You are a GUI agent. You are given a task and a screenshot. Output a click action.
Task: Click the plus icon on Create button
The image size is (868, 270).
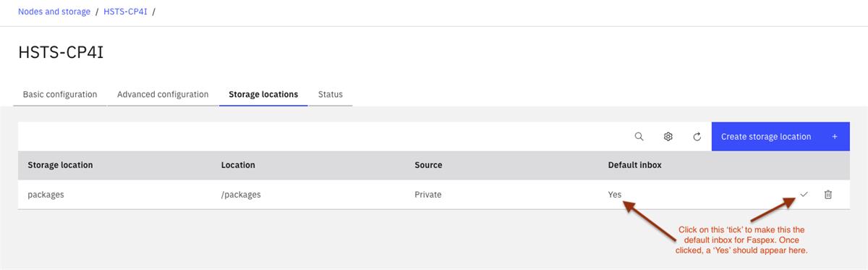click(x=835, y=136)
